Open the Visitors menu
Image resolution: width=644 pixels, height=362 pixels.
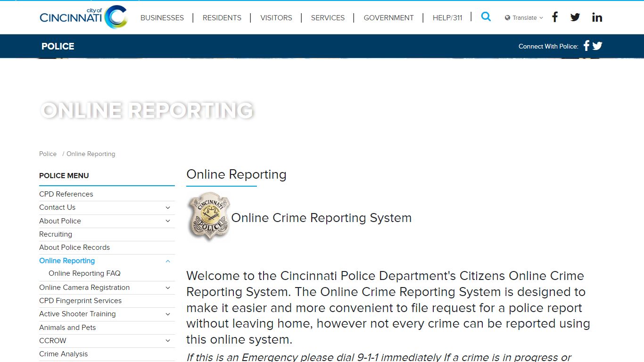click(x=276, y=17)
